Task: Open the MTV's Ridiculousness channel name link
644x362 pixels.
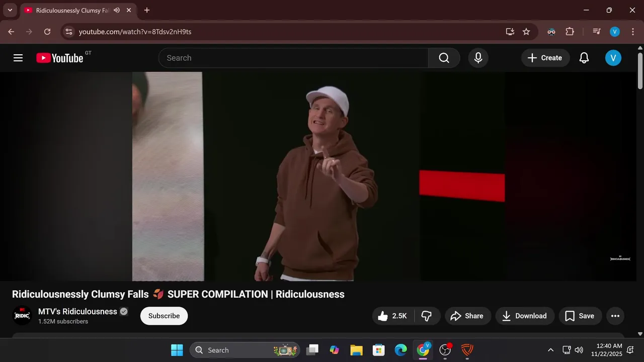Action: pyautogui.click(x=77, y=311)
